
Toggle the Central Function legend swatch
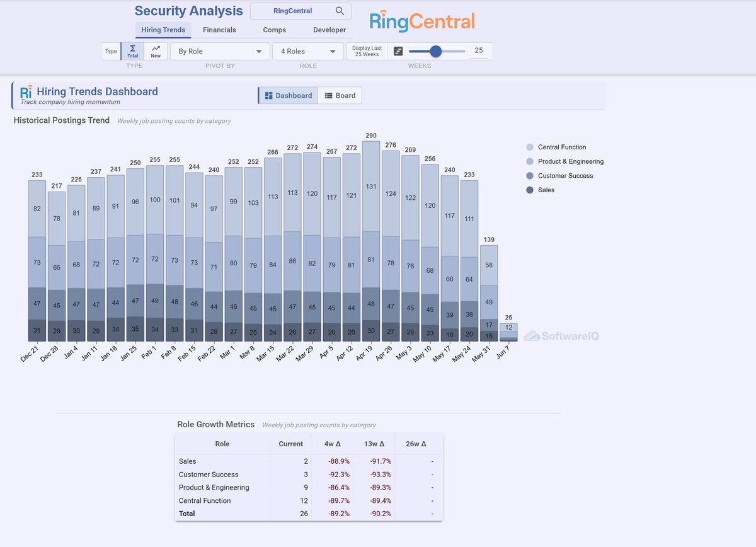point(530,147)
